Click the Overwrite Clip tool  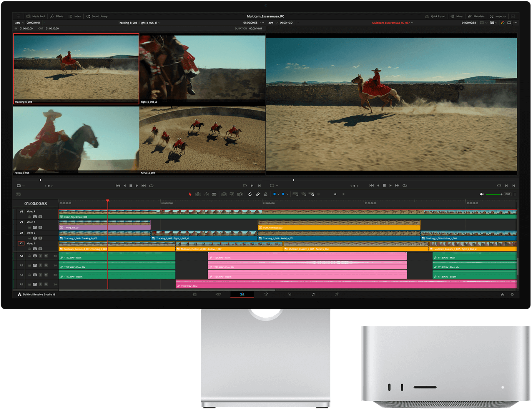point(232,194)
